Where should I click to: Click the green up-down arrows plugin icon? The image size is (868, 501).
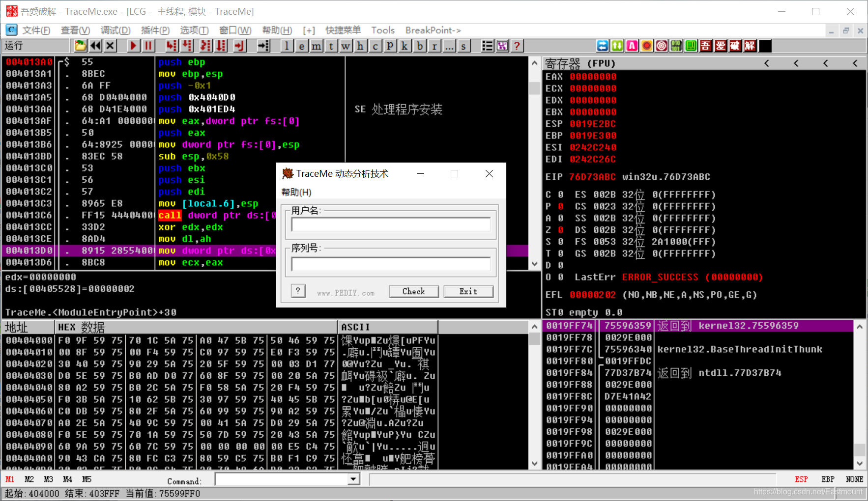point(617,46)
